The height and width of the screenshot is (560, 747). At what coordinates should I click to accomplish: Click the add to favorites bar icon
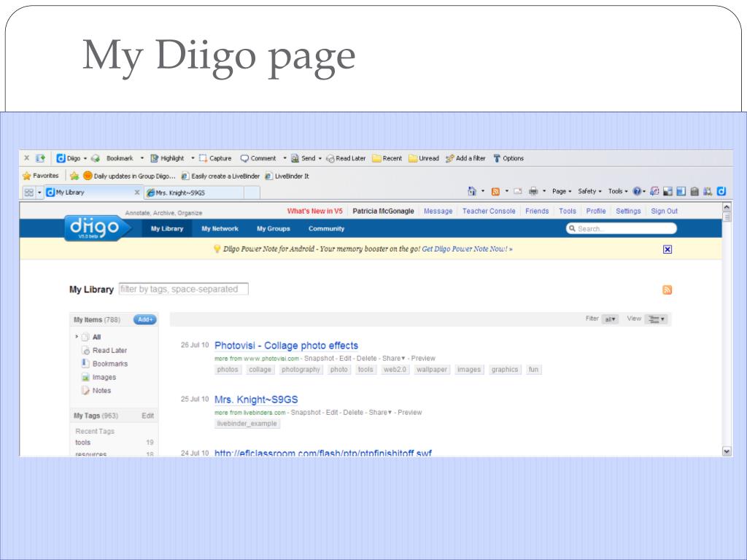pyautogui.click(x=74, y=176)
